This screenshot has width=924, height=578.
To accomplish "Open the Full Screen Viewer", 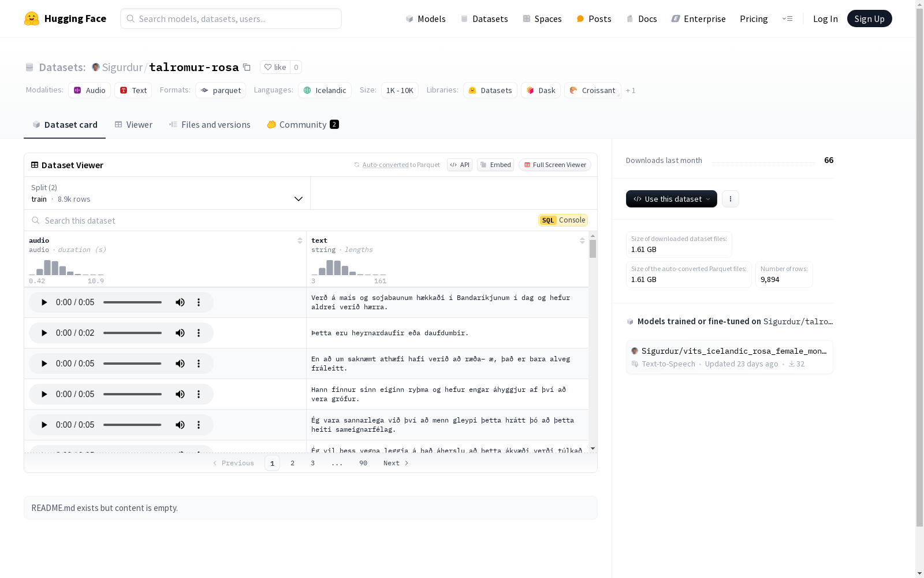I will pos(554,165).
